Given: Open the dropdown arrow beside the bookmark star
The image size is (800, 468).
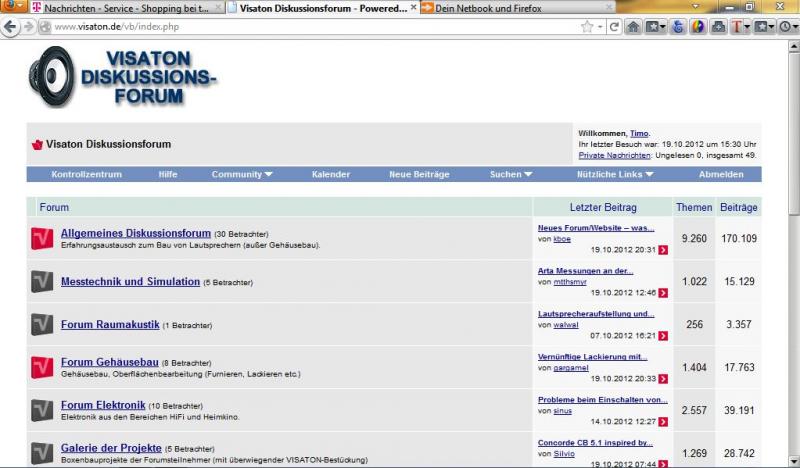Looking at the screenshot, I should coord(600,27).
